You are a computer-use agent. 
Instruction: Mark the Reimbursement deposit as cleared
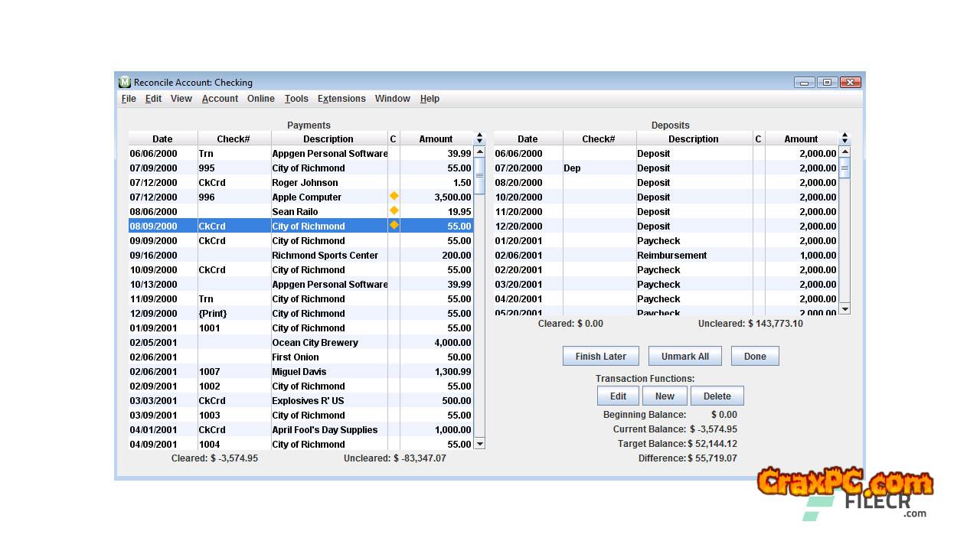(758, 256)
